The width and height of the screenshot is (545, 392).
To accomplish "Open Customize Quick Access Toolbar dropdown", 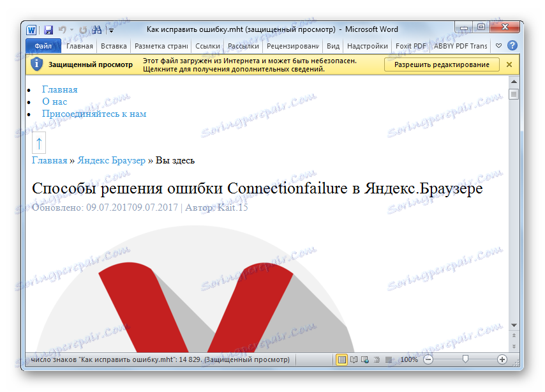I will click(111, 31).
